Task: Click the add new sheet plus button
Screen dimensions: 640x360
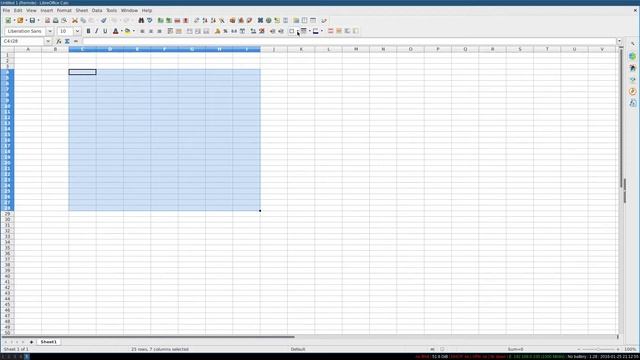Action: click(31, 342)
